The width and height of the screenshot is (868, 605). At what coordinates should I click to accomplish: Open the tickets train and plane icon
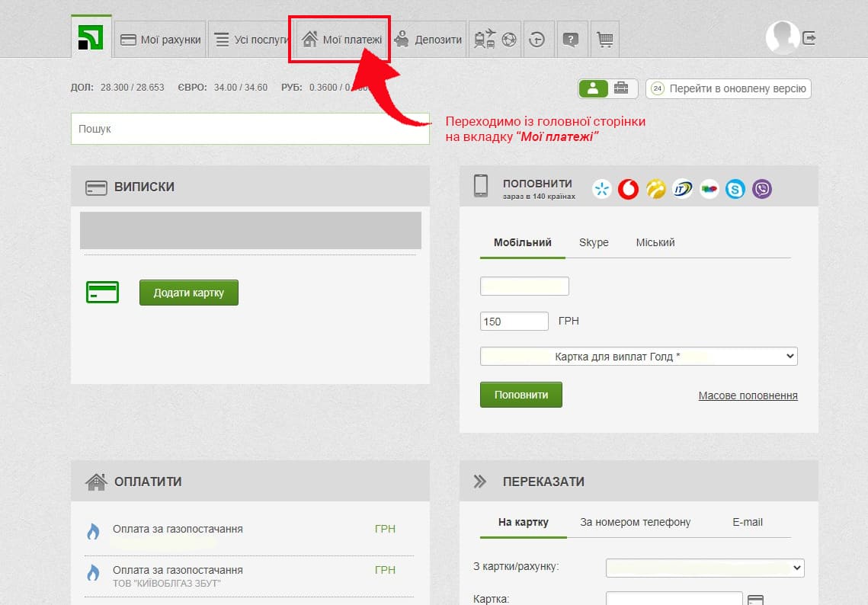[x=485, y=39]
